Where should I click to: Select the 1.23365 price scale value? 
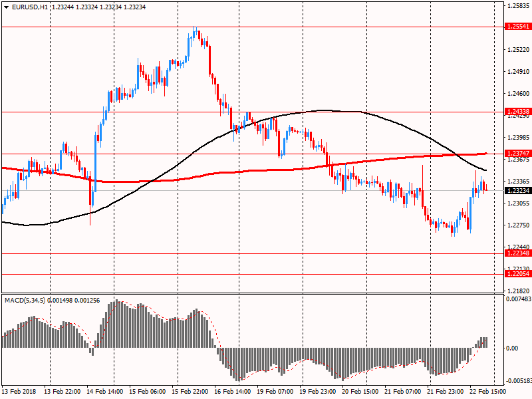pyautogui.click(x=519, y=181)
